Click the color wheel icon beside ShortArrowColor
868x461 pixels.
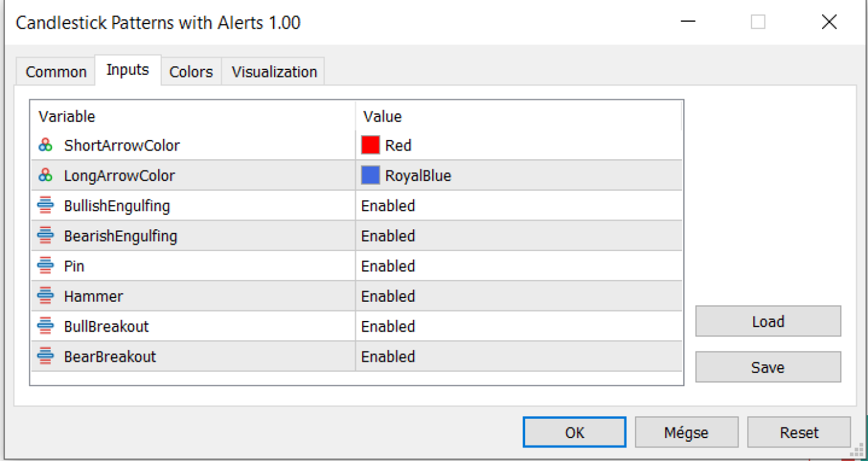tap(45, 144)
